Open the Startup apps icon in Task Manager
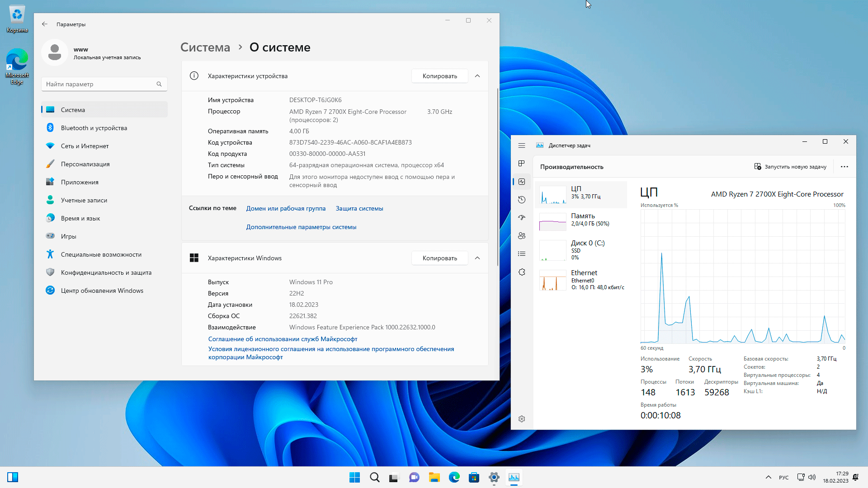868x488 pixels. click(x=522, y=218)
